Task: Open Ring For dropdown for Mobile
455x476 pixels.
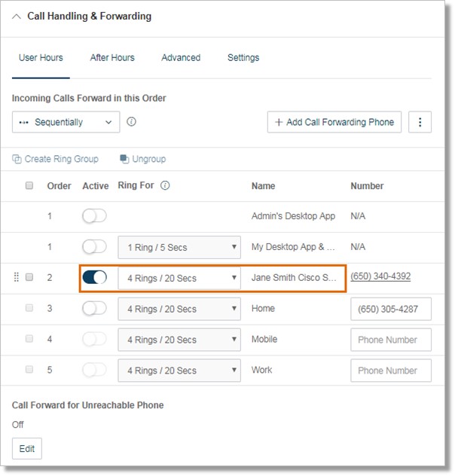Action: (179, 340)
